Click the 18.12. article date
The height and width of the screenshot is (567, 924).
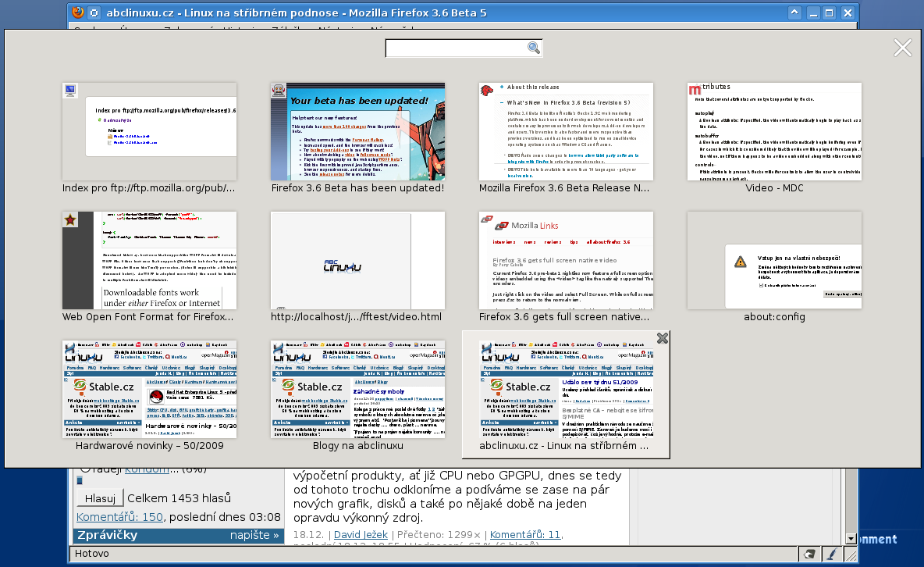[308, 534]
